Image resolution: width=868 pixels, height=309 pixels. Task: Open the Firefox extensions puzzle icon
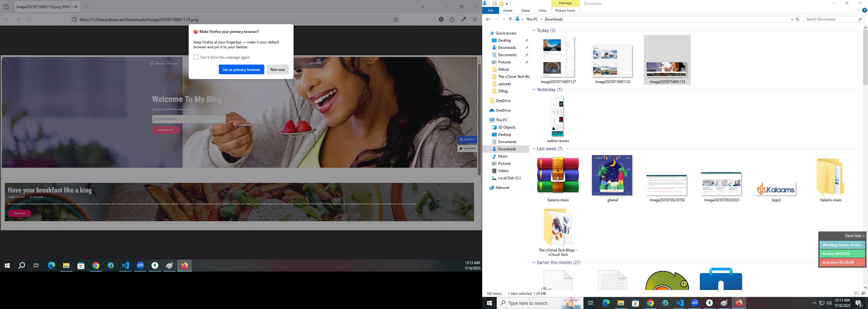[452, 20]
